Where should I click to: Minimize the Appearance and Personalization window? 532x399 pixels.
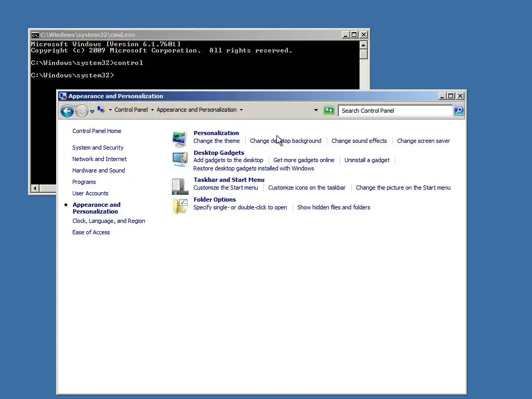[x=442, y=96]
